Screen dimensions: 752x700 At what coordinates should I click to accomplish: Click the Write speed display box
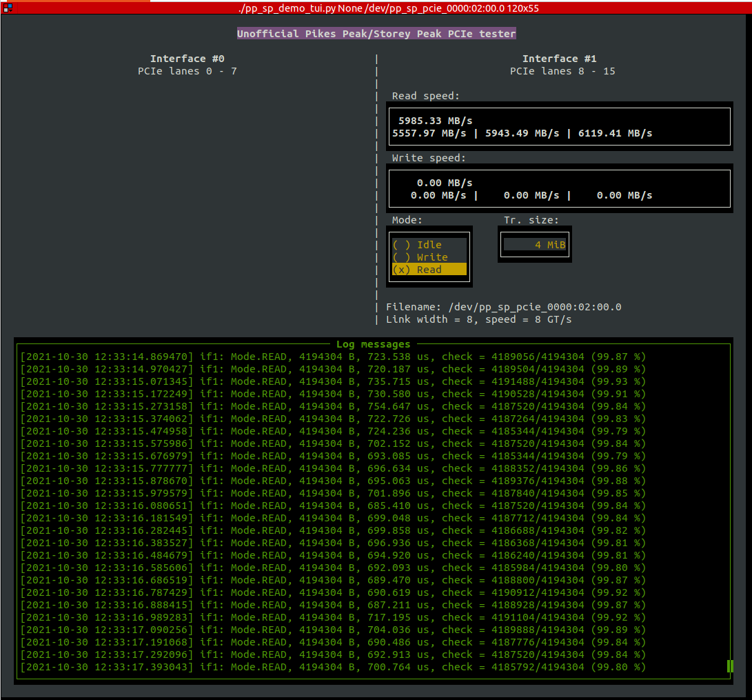click(x=558, y=189)
